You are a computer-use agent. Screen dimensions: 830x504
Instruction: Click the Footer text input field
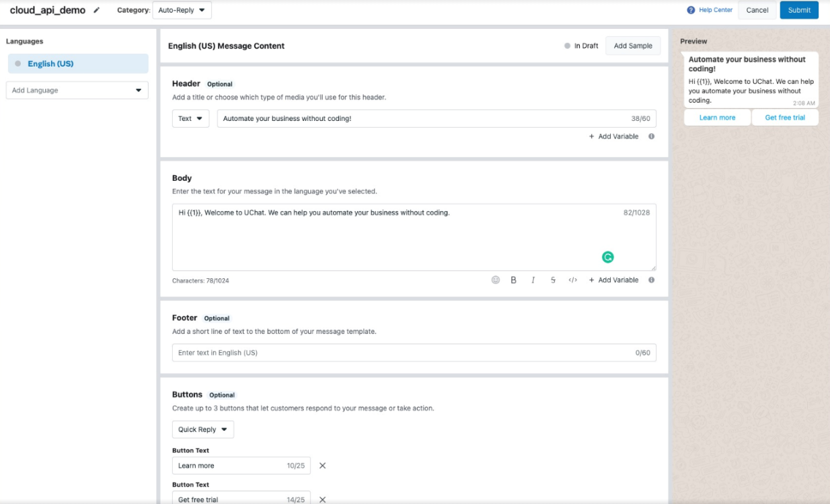(404, 353)
